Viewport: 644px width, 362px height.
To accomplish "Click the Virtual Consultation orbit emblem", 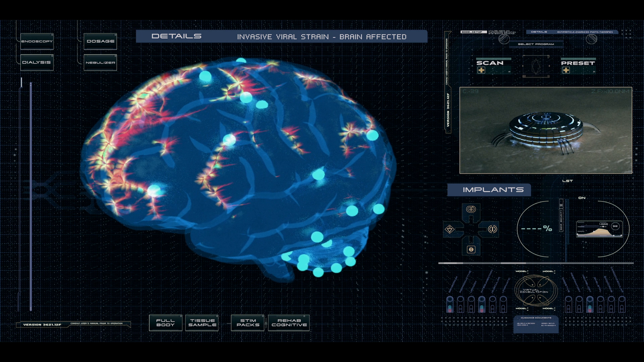I will click(536, 291).
